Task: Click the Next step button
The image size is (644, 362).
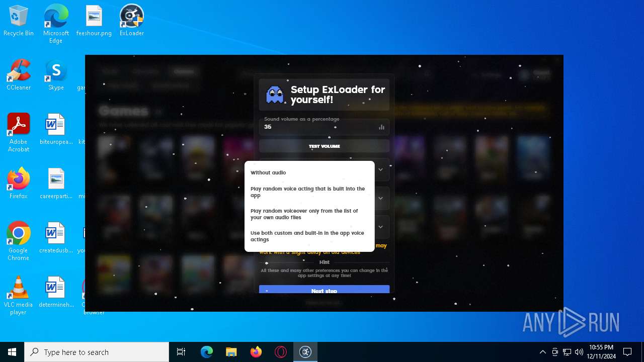Action: click(324, 290)
